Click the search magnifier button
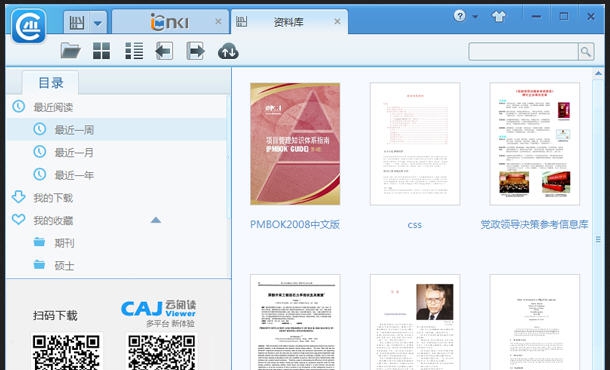 point(586,51)
